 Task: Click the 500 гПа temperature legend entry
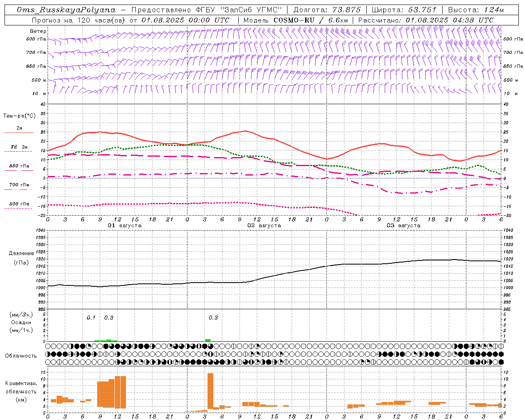click(19, 204)
